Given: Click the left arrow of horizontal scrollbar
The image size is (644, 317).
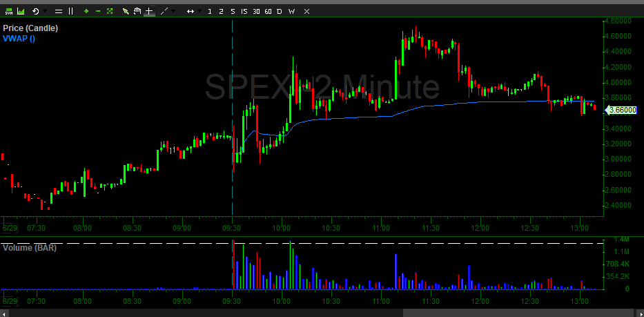Looking at the screenshot, I should 3,314.
